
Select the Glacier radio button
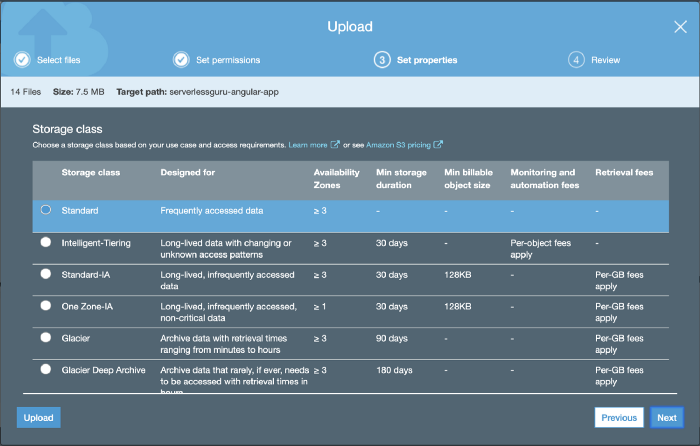[x=46, y=337]
